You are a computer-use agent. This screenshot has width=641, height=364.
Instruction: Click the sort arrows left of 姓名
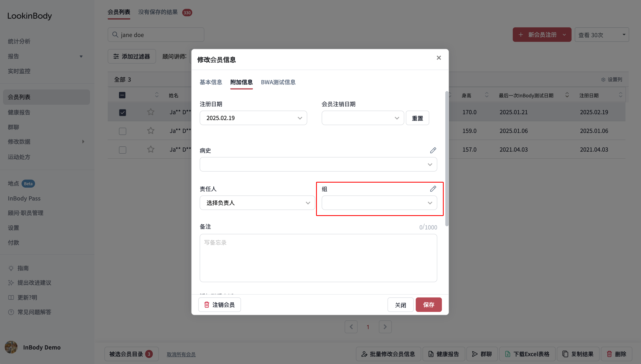pos(157,95)
